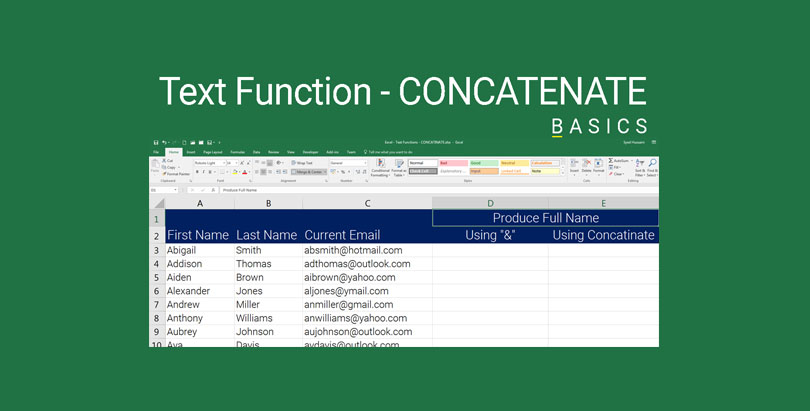This screenshot has width=810, height=411.
Task: Click Decrease Decimal icon
Action: 364,172
